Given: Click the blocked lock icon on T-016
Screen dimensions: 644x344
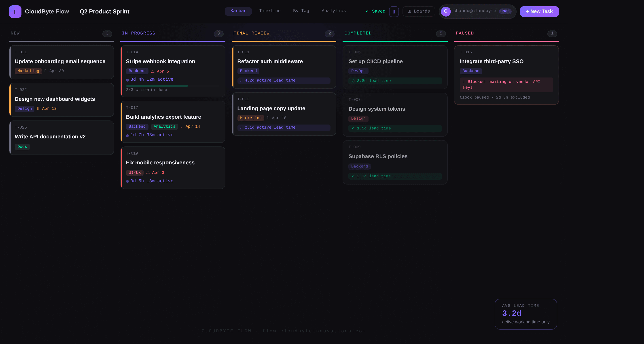Looking at the screenshot, I should tap(464, 82).
